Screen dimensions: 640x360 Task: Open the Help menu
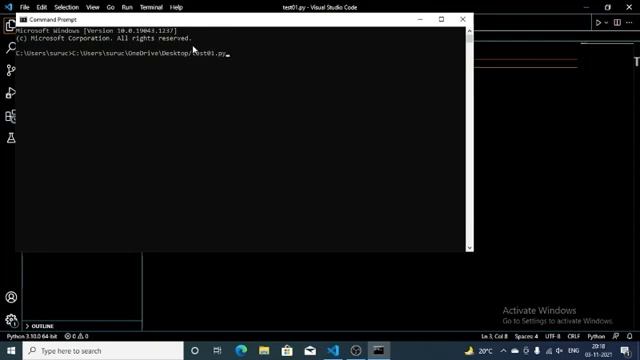176,7
